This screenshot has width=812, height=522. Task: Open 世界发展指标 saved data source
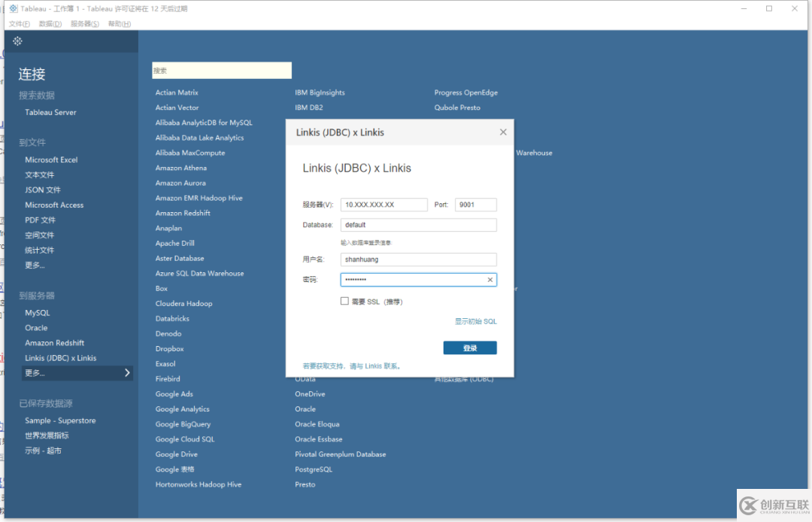pos(47,436)
